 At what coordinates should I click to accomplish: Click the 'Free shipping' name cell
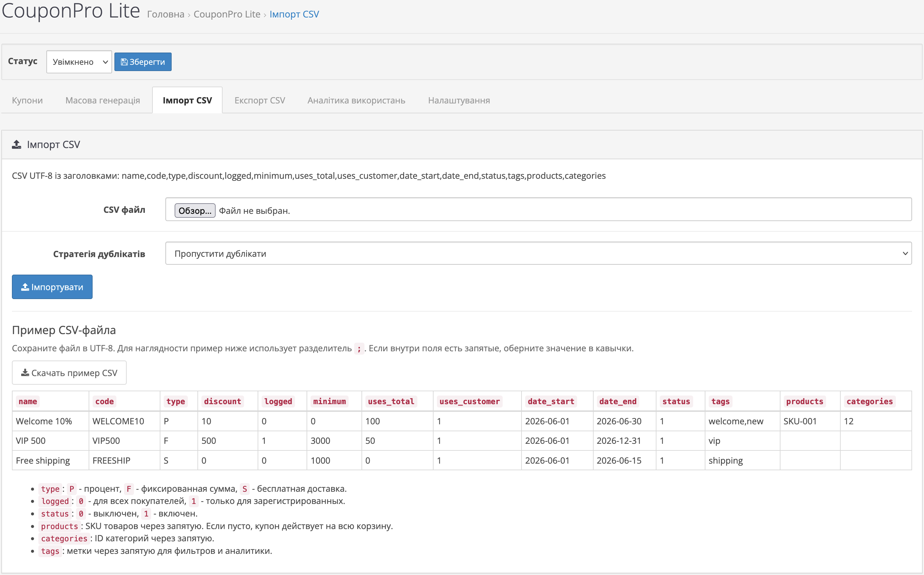click(51, 460)
